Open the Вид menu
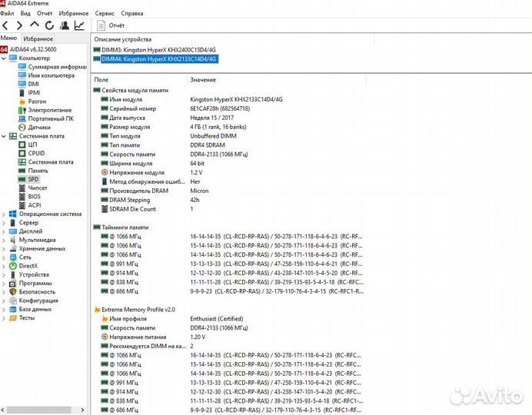The height and width of the screenshot is (415, 532). click(x=25, y=13)
